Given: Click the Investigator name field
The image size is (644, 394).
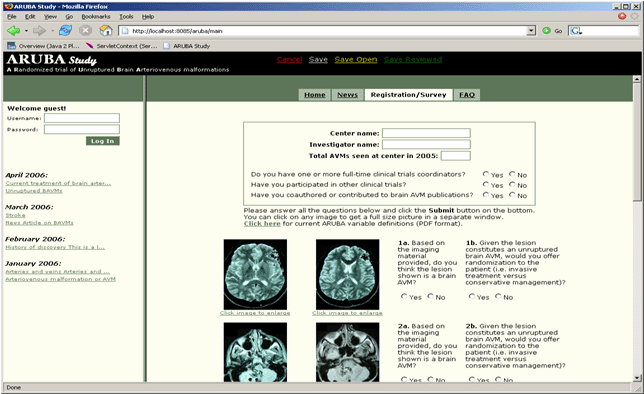Looking at the screenshot, I should point(426,144).
